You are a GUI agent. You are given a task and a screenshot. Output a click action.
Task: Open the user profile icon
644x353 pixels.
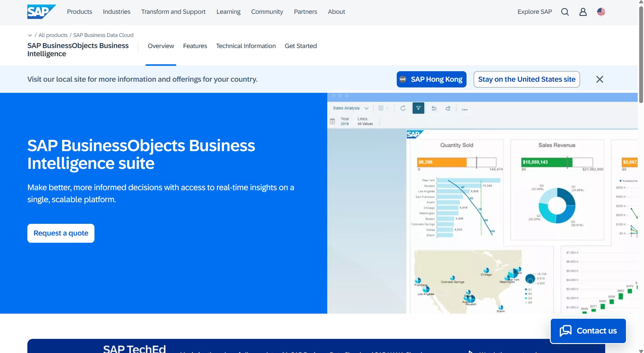pos(583,12)
